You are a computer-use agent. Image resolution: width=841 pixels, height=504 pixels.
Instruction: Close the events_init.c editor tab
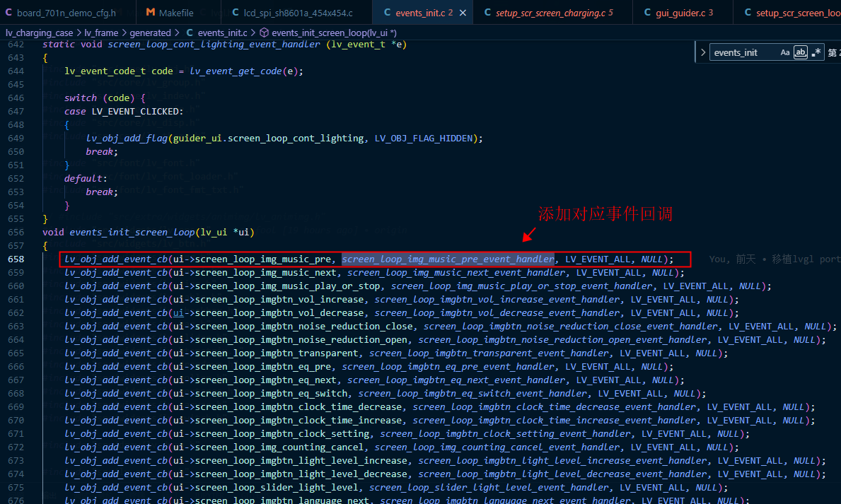(x=463, y=13)
